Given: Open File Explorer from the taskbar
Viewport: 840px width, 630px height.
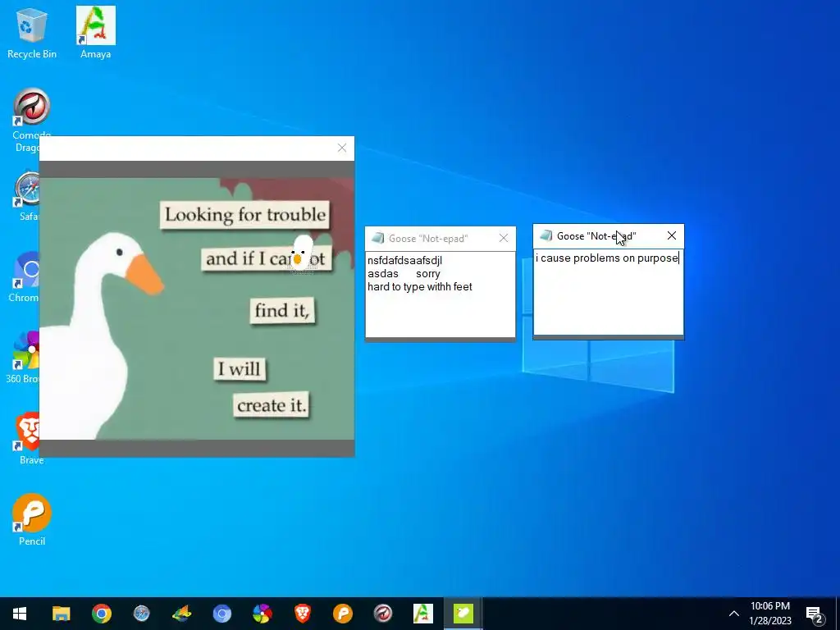Looking at the screenshot, I should click(61, 614).
